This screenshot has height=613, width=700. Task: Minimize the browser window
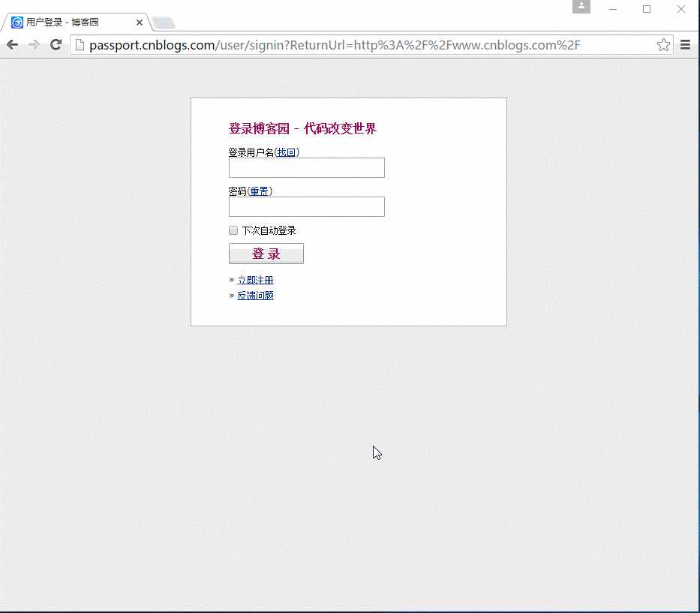click(x=613, y=9)
